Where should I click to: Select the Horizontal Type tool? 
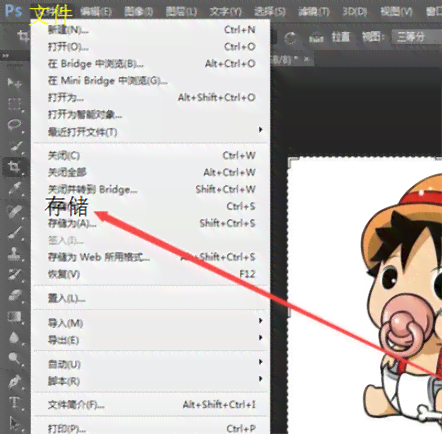tap(14, 402)
